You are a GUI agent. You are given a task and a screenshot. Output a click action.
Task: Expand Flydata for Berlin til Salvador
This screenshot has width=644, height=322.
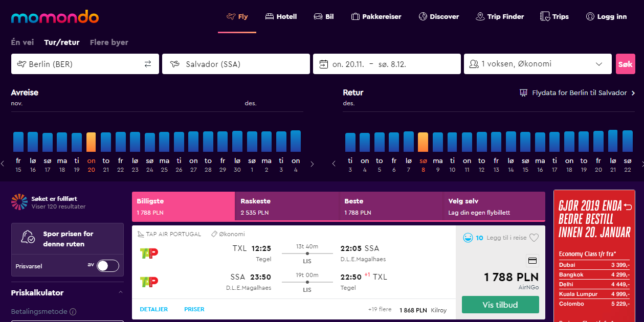[578, 93]
